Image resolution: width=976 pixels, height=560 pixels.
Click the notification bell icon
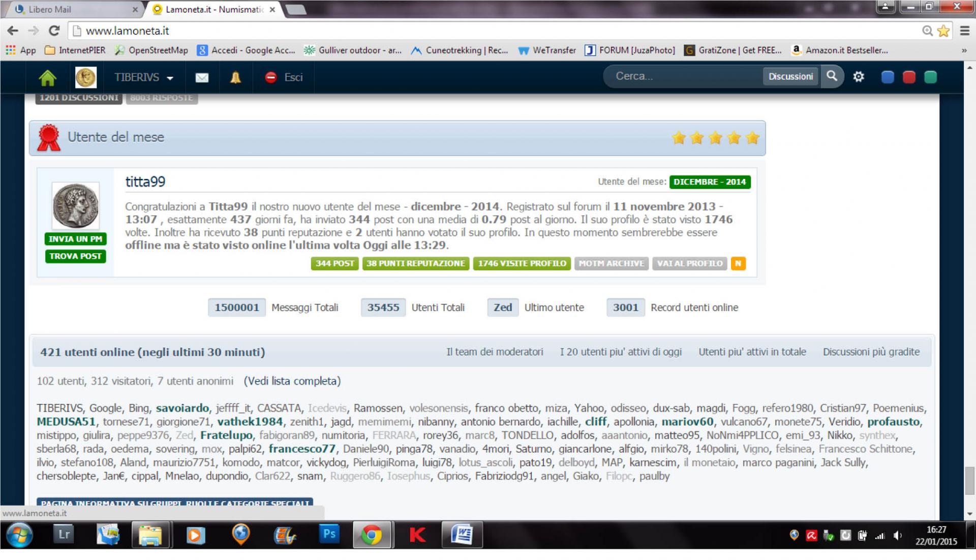pyautogui.click(x=235, y=77)
